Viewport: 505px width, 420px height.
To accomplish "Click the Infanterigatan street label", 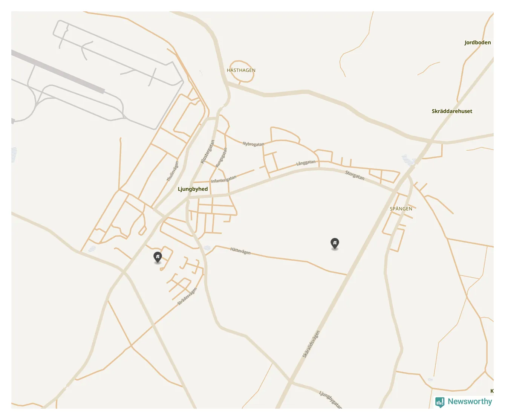I will (223, 179).
